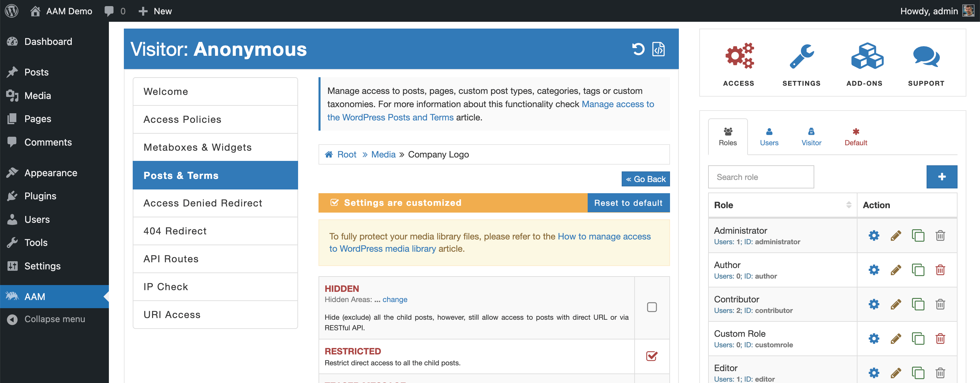This screenshot has width=980, height=383.
Task: Clone the Custom Role
Action: point(918,338)
